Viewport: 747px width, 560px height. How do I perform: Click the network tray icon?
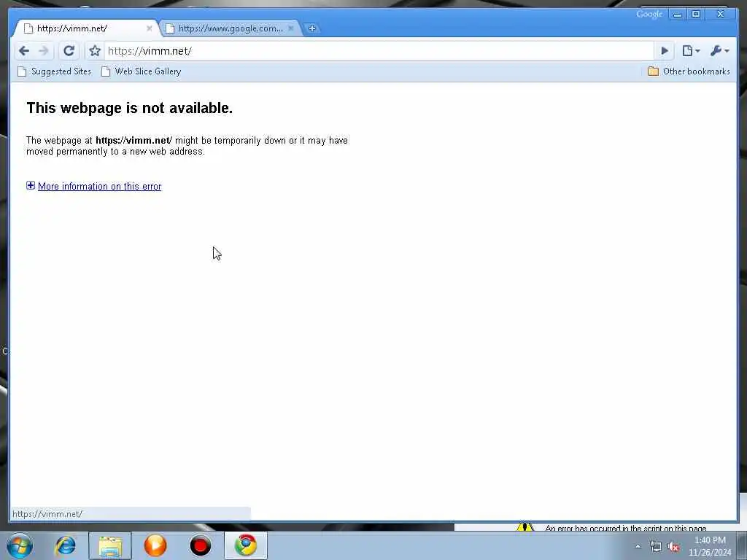pyautogui.click(x=656, y=547)
